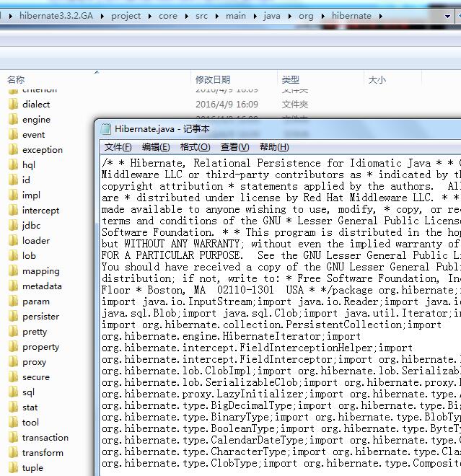The image size is (461, 476).
Task: Select the exception folder icon
Action: click(13, 150)
